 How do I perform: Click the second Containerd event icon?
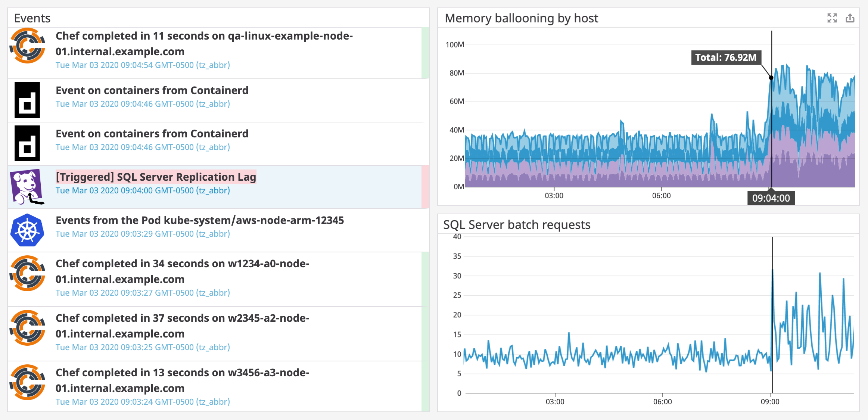tap(27, 143)
